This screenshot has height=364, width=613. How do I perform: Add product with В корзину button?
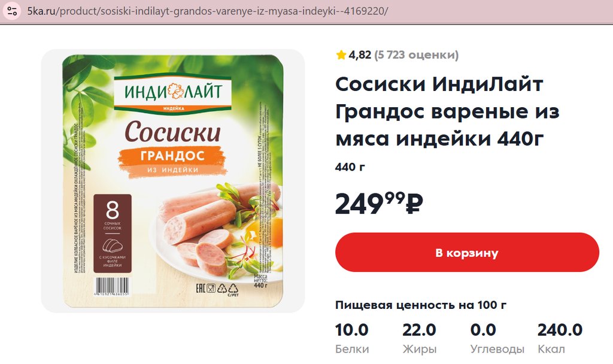[x=467, y=253]
